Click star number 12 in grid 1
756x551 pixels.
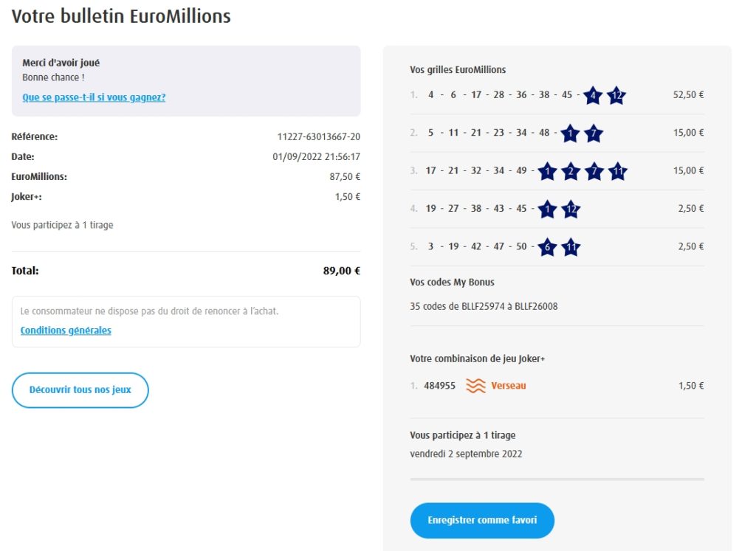click(x=616, y=95)
